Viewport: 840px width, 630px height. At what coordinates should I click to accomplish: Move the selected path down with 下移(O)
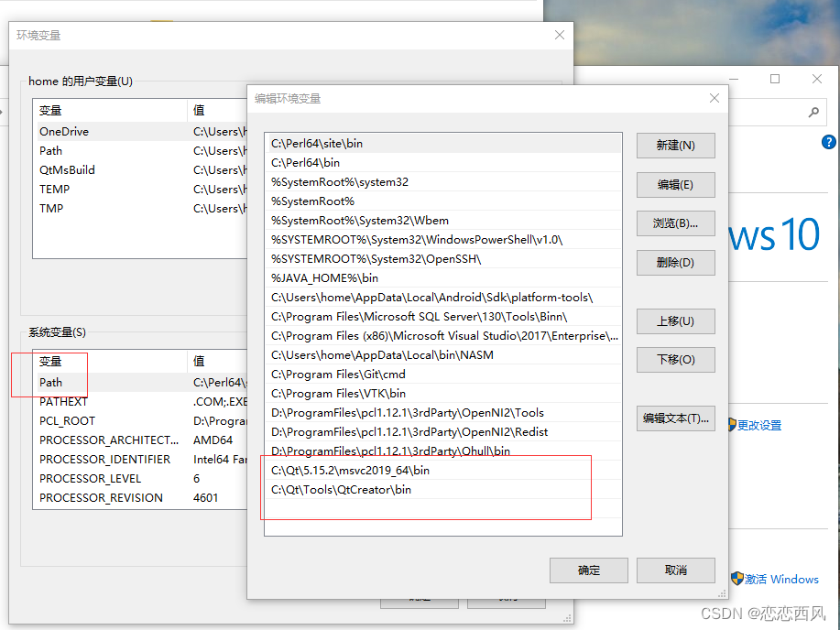point(675,359)
